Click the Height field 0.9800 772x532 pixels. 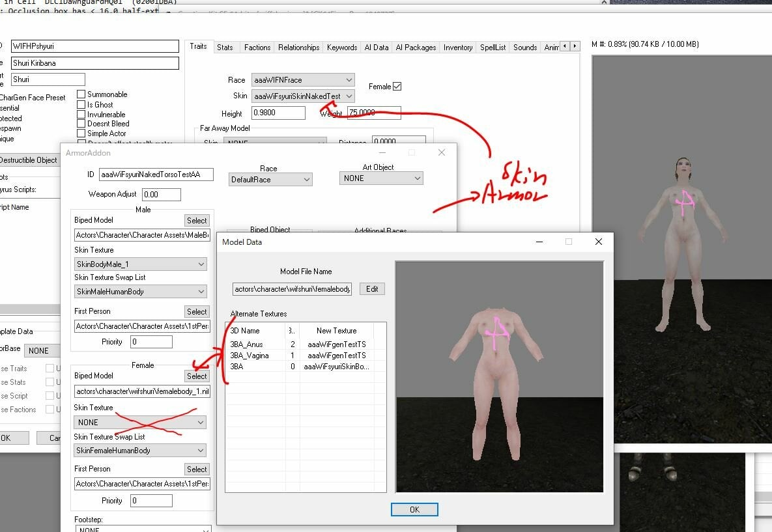point(278,113)
